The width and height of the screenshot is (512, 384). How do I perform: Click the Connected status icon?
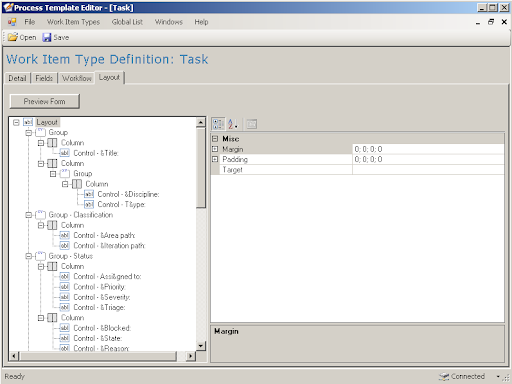point(444,376)
